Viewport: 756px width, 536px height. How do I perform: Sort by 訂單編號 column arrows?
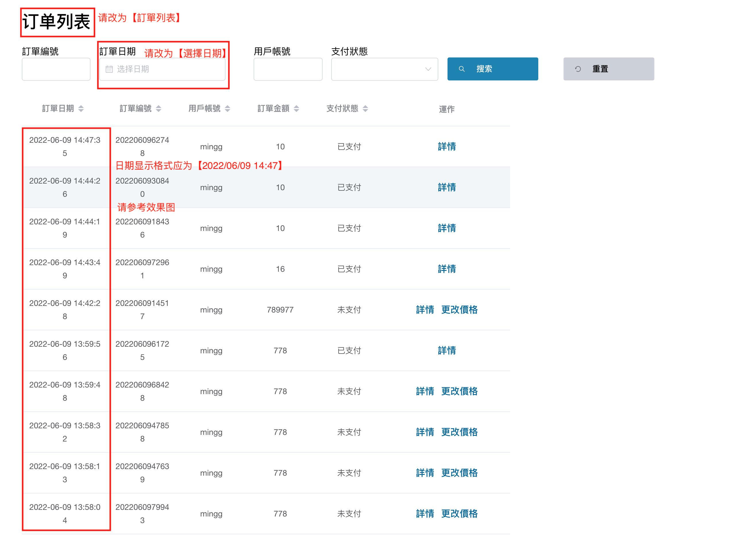point(158,109)
